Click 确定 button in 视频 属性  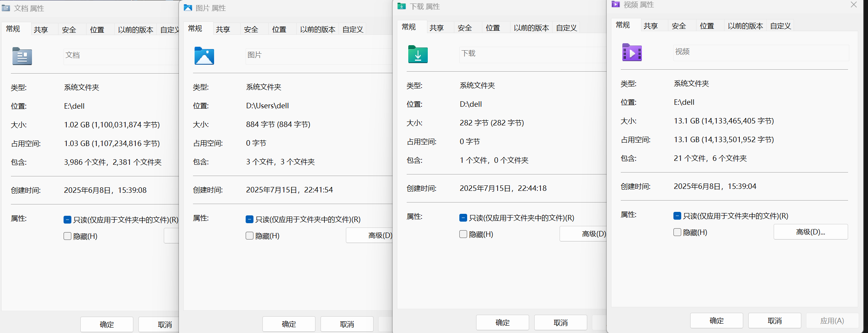tap(717, 321)
